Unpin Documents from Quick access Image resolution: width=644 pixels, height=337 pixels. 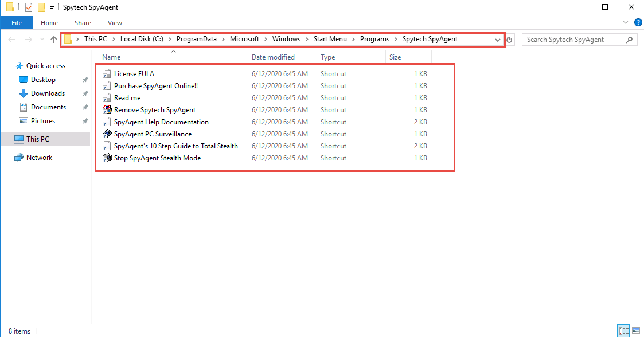tap(85, 107)
